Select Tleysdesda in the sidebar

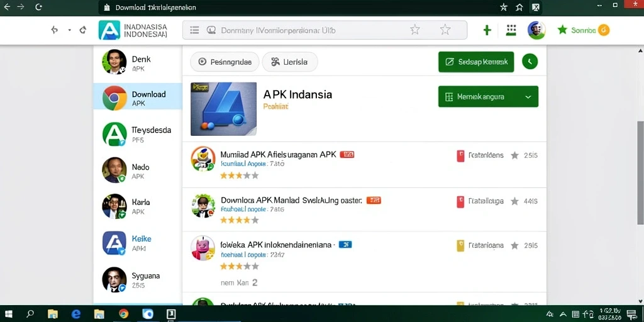[138, 135]
